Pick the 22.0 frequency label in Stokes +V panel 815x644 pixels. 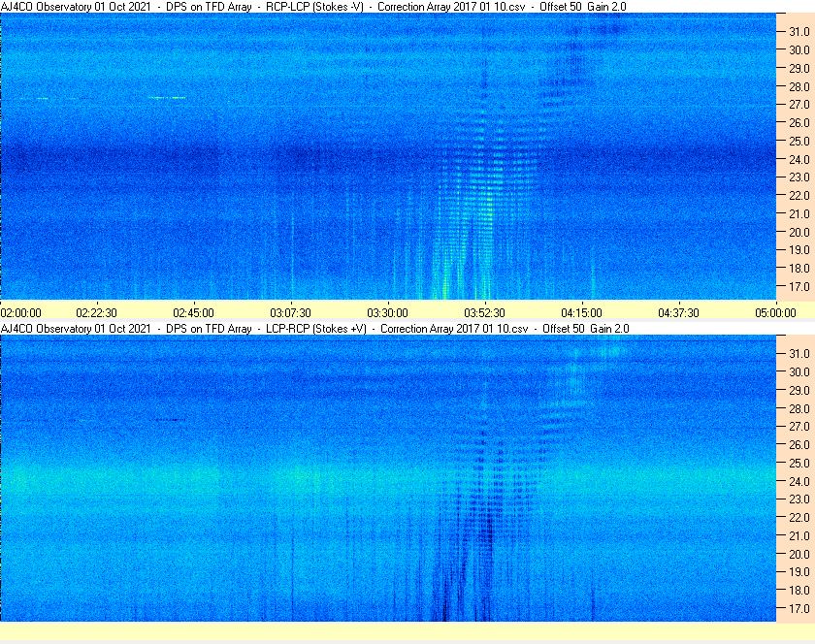click(799, 517)
